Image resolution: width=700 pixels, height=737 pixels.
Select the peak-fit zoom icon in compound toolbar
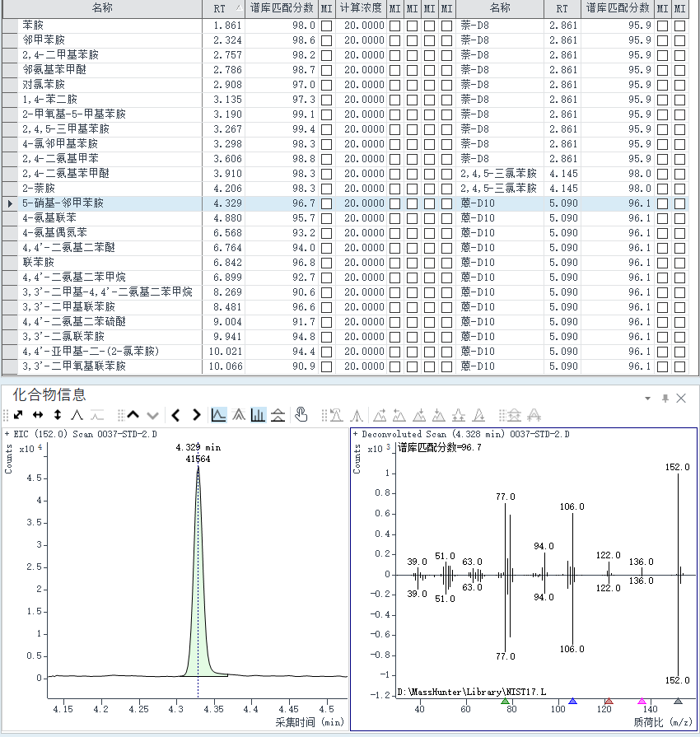click(77, 415)
